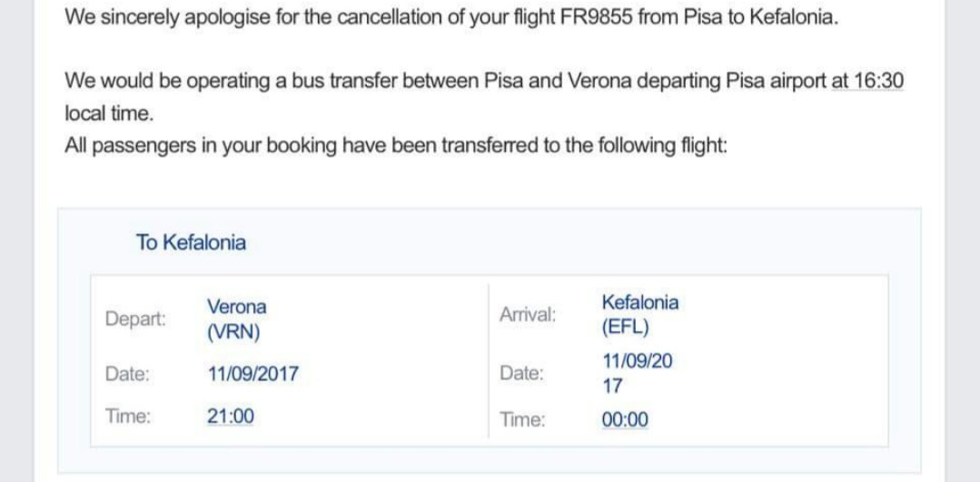Click the 'Date:' label under Arrival column
980x482 pixels.
tap(521, 374)
